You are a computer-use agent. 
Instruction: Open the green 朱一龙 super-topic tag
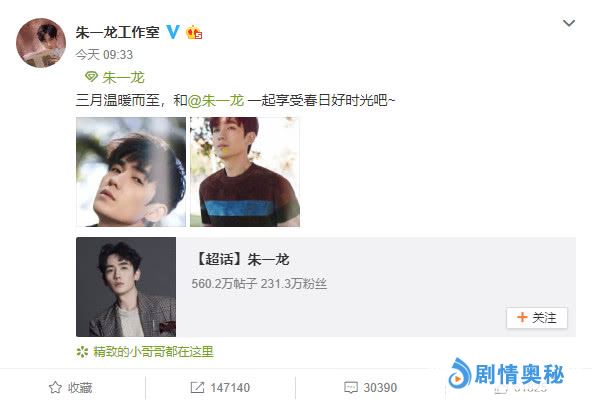pyautogui.click(x=123, y=77)
